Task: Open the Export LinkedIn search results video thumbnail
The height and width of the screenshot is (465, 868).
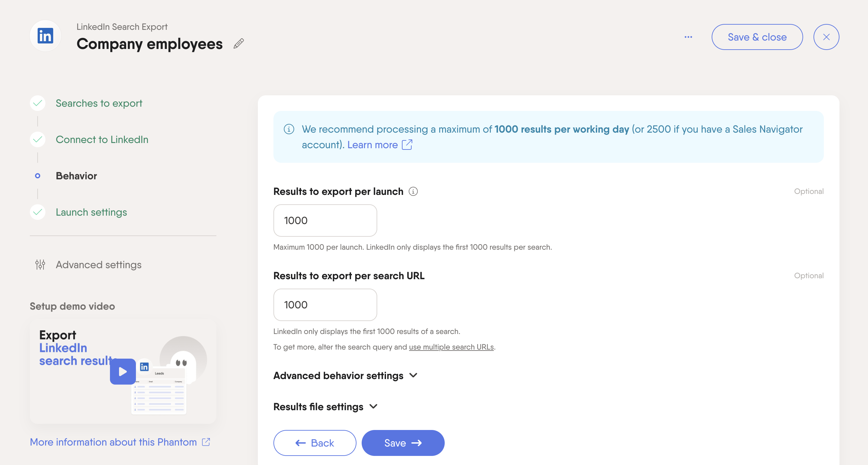Action: 123,372
